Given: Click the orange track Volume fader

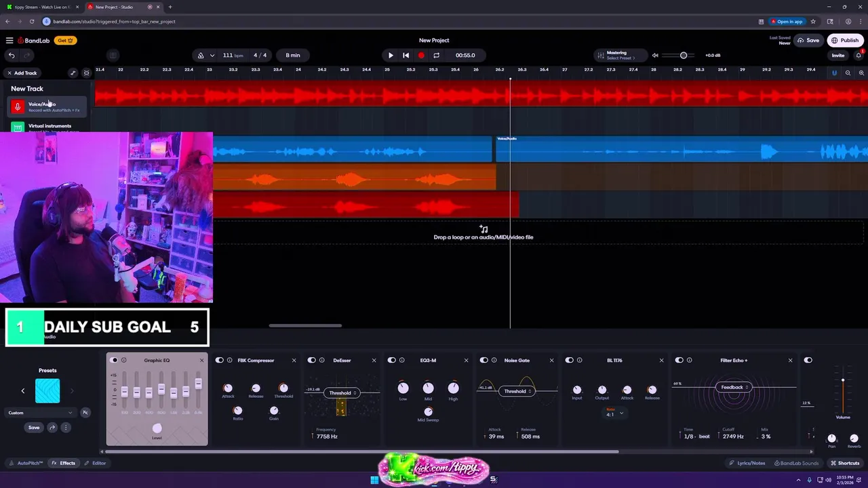Looking at the screenshot, I should pyautogui.click(x=843, y=381).
